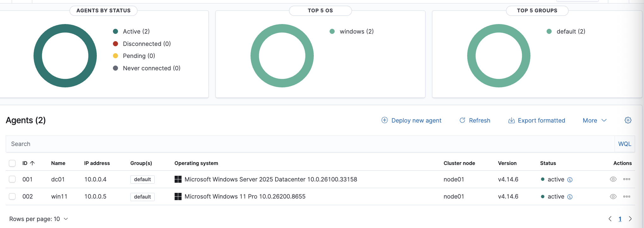Click Deploy new agent link
The width and height of the screenshot is (644, 228).
(x=416, y=120)
